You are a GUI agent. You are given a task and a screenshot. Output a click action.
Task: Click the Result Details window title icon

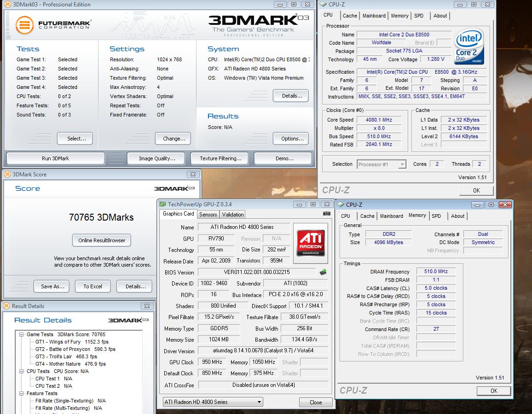pyautogui.click(x=6, y=306)
